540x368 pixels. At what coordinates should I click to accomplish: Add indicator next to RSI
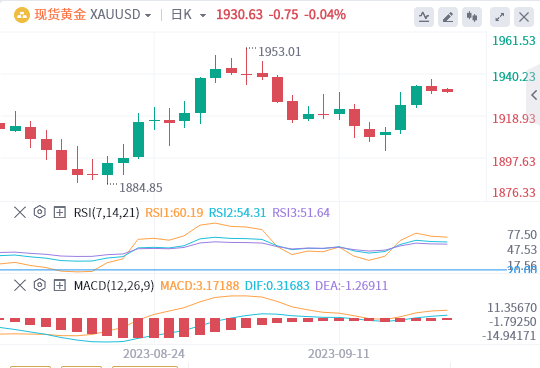tap(60, 212)
